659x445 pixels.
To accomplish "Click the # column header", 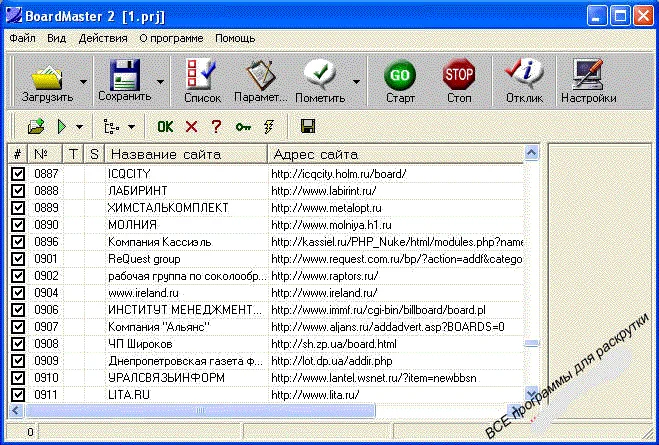I will tap(18, 154).
